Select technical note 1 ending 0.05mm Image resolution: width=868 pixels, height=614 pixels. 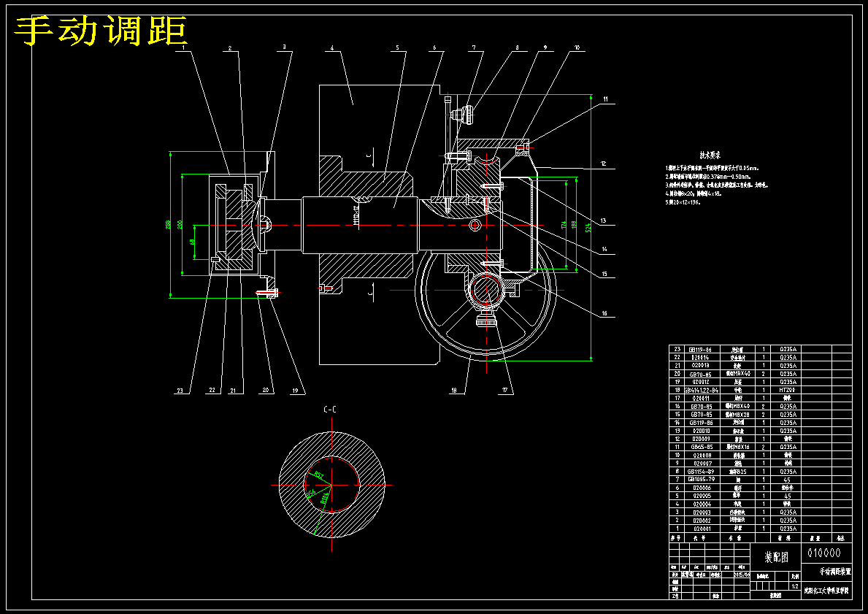click(712, 168)
